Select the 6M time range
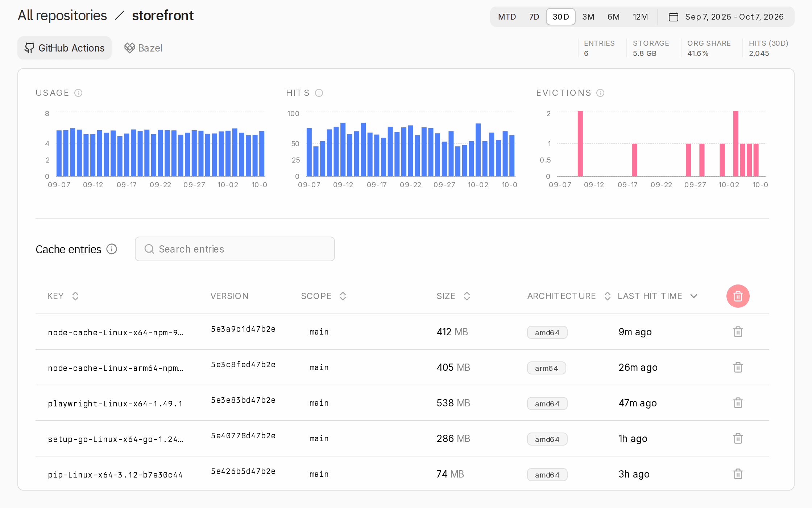 point(614,17)
